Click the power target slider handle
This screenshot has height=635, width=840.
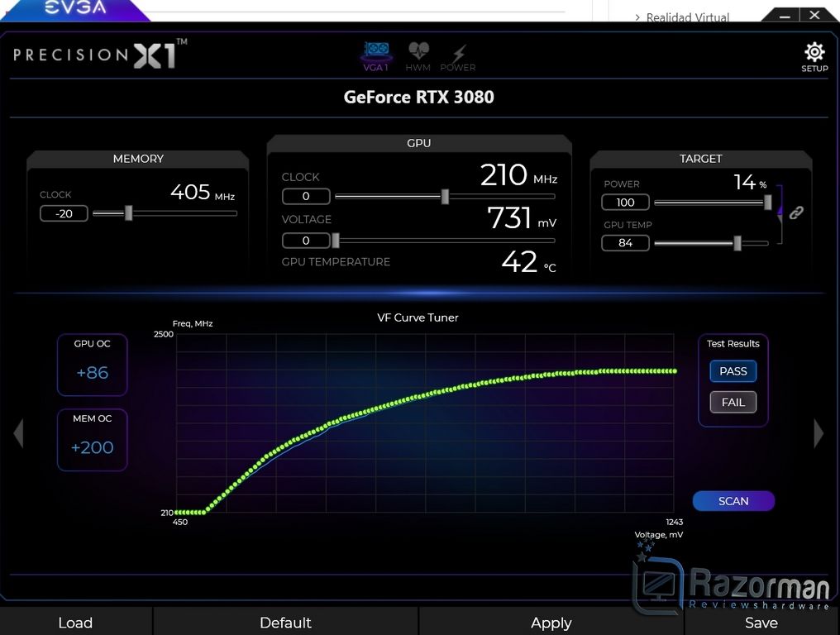(768, 202)
